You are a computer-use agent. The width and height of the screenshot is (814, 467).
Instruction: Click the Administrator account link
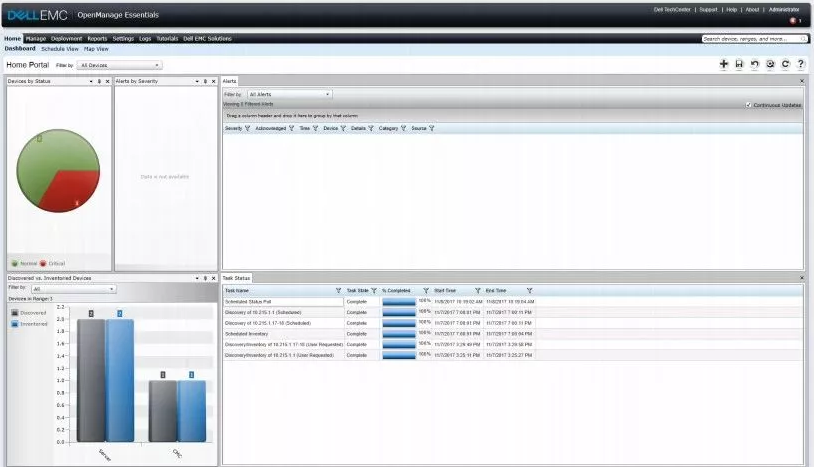(784, 10)
